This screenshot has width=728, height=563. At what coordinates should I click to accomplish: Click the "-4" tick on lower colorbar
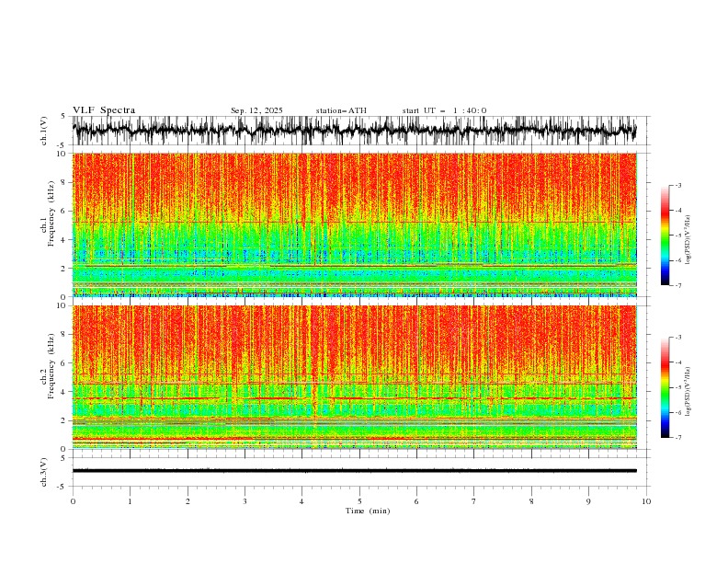click(x=677, y=362)
